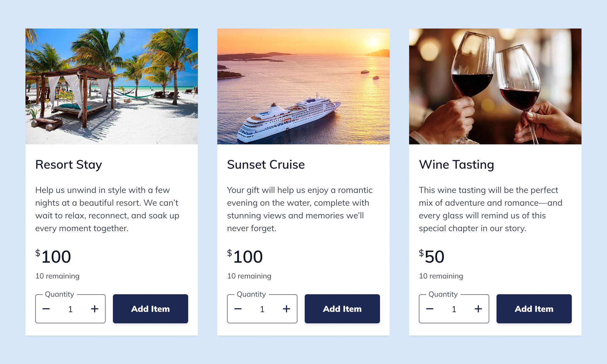This screenshot has width=607, height=364.
Task: Increase Resort Stay quantity with plus icon
Action: [x=95, y=309]
